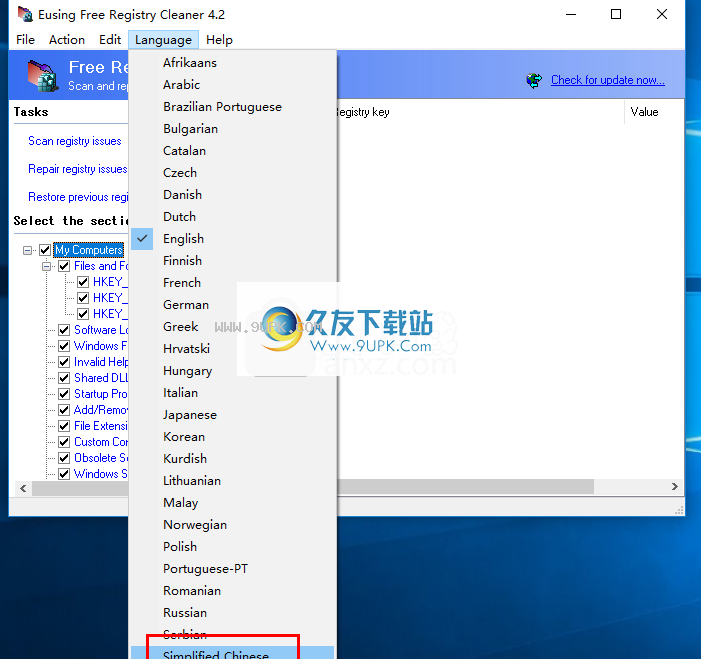Toggle the File Extensi... checkbox

(64, 426)
